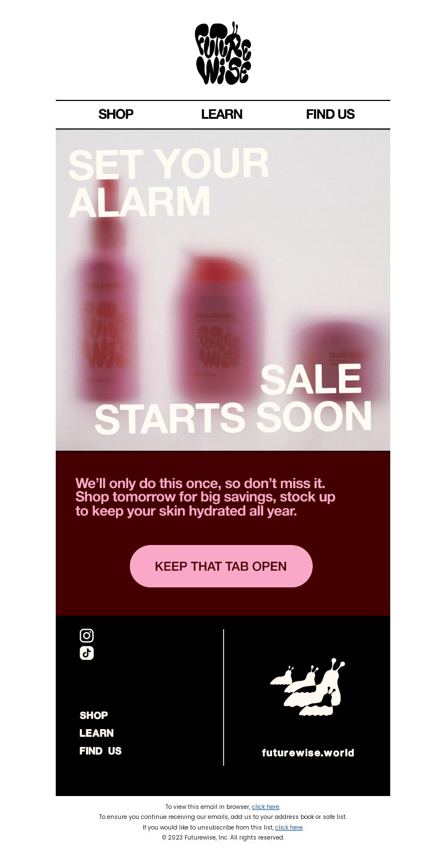Image resolution: width=446 pixels, height=868 pixels.
Task: Click 'click here' to unsubscribe
Action: (x=289, y=827)
